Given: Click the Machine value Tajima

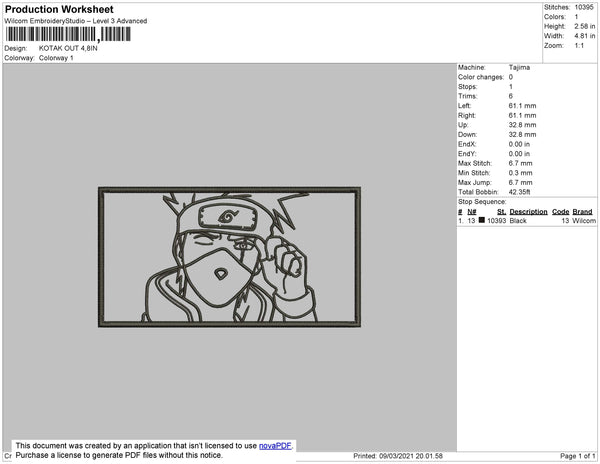Looking at the screenshot, I should [x=519, y=67].
